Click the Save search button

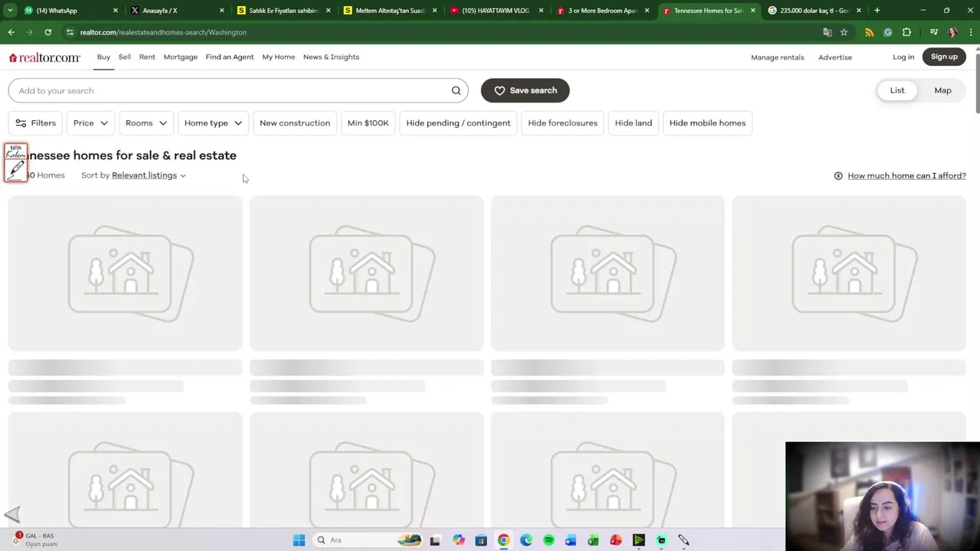[x=525, y=90]
